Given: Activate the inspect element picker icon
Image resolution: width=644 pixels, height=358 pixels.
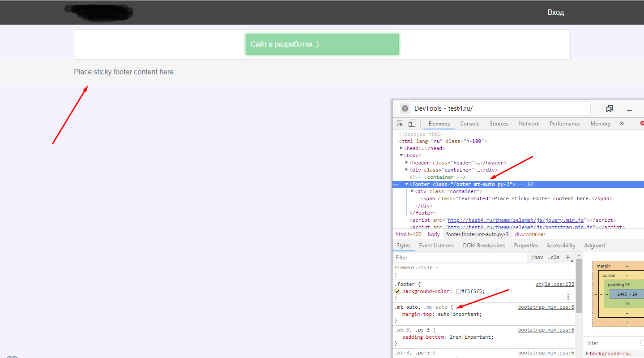Looking at the screenshot, I should [x=400, y=124].
